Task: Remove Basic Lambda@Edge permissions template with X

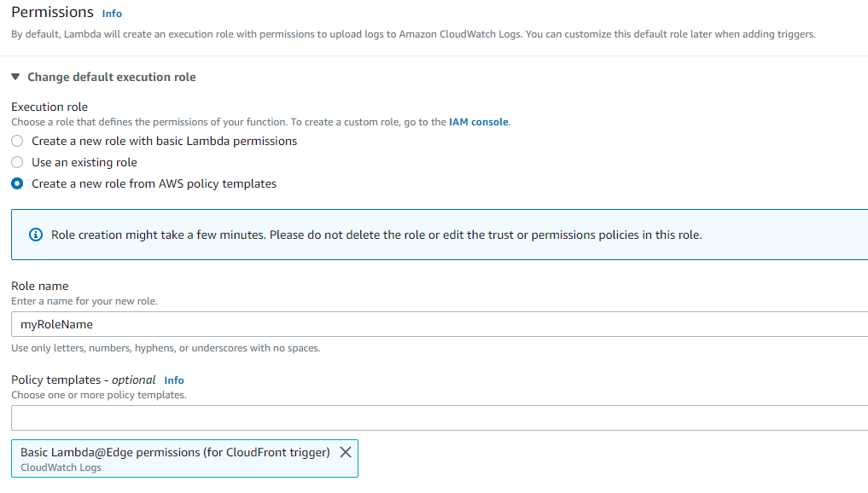Action: pos(346,452)
